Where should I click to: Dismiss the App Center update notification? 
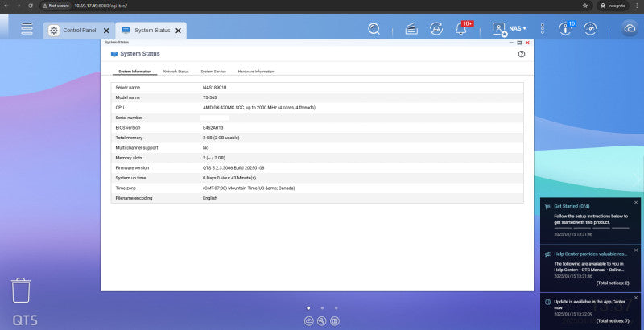(636, 298)
